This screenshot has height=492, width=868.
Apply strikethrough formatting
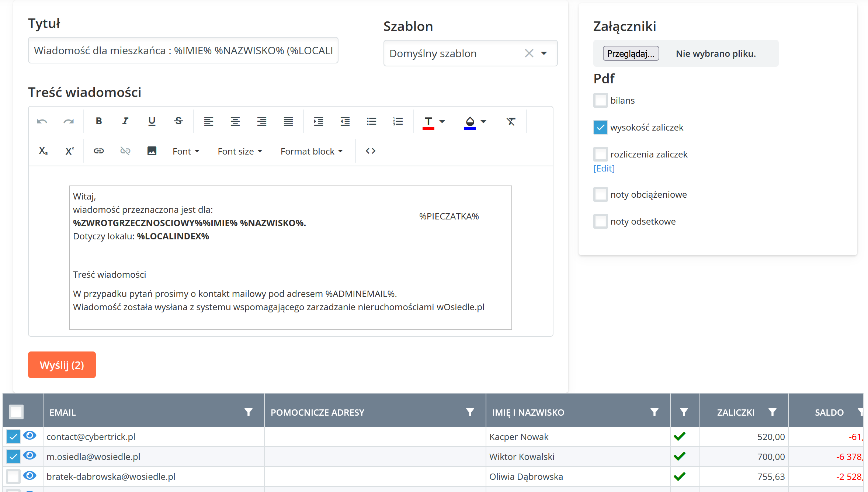[178, 121]
